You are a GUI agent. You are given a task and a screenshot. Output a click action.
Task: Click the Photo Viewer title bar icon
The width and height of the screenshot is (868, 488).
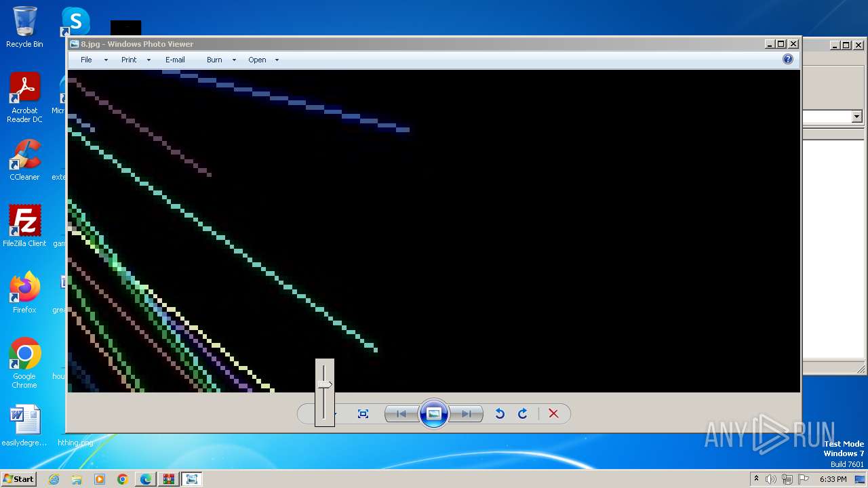click(x=75, y=44)
